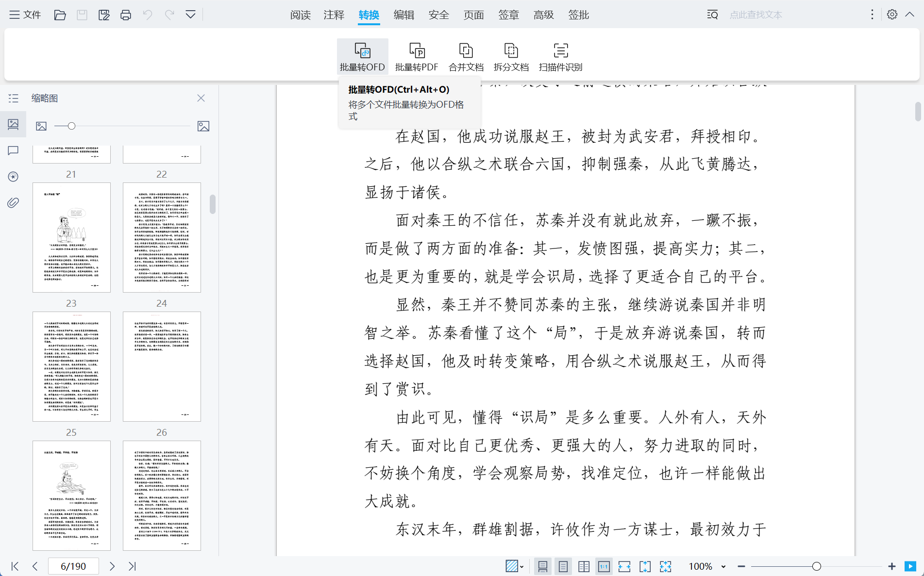This screenshot has width=924, height=576.
Task: Click the zoom in plus button
Action: pos(892,566)
